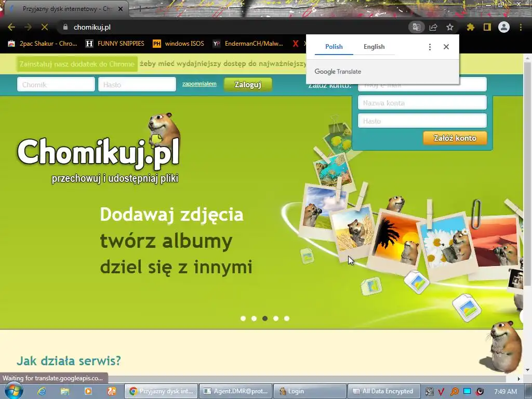This screenshot has width=532, height=399.
Task: Select the first slideshow dot
Action: [x=243, y=318]
